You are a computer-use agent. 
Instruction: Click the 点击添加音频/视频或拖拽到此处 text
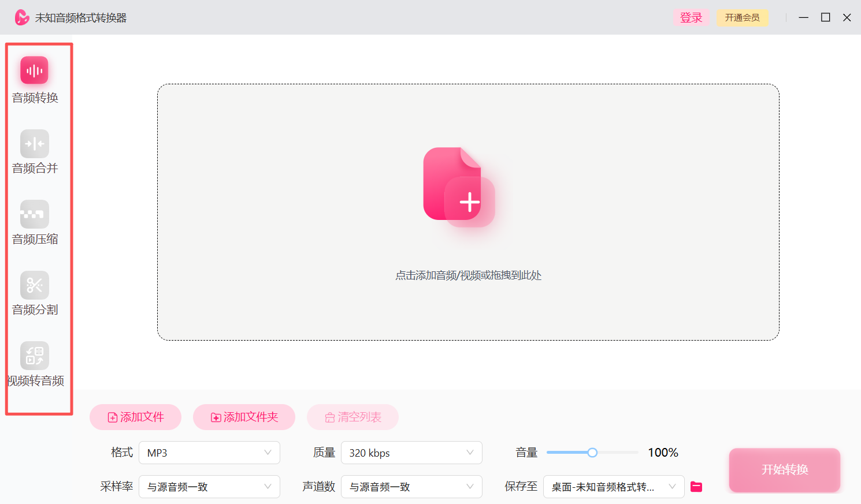point(468,275)
